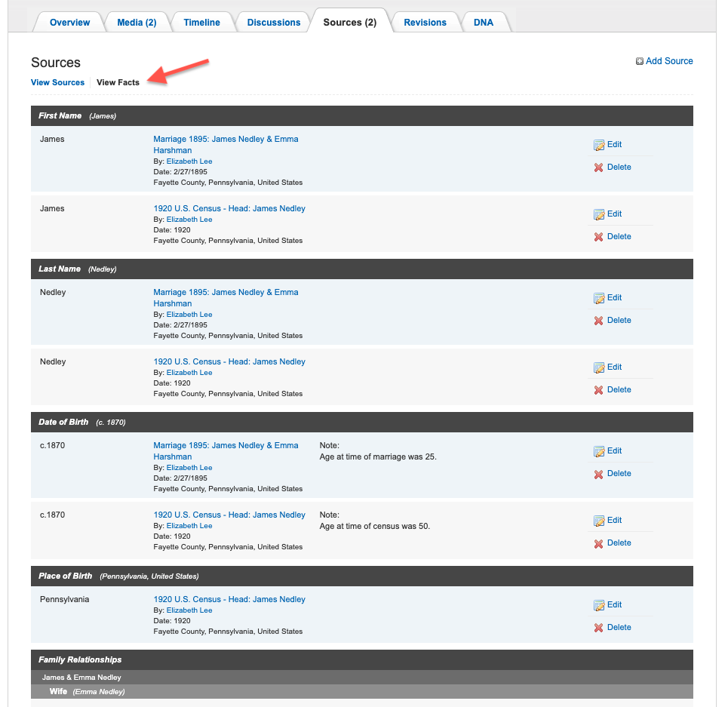Open the Media (2) tab
The image size is (728, 707).
[x=137, y=23]
